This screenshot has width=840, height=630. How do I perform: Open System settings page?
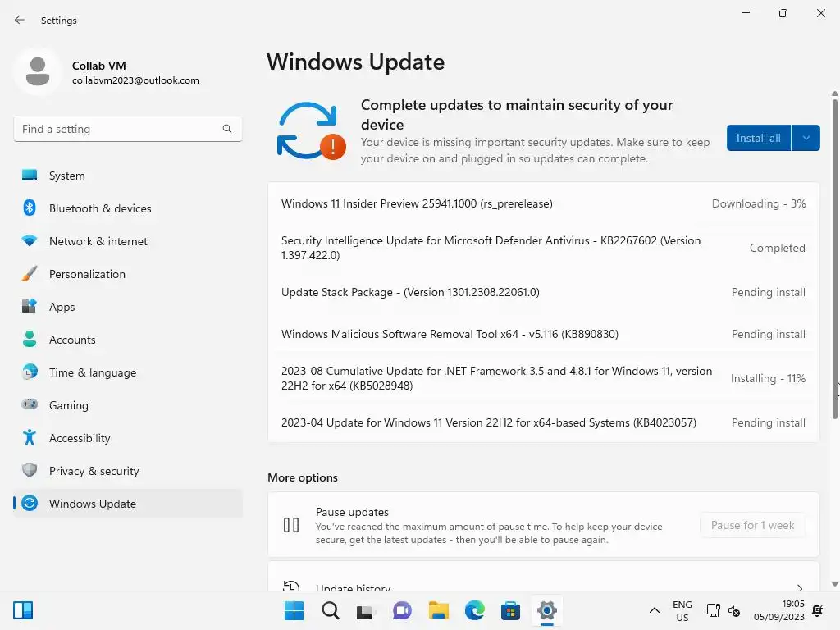(127, 176)
